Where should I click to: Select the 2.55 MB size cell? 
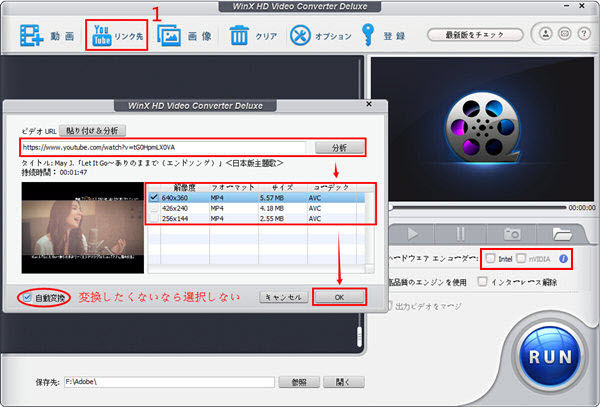(272, 218)
